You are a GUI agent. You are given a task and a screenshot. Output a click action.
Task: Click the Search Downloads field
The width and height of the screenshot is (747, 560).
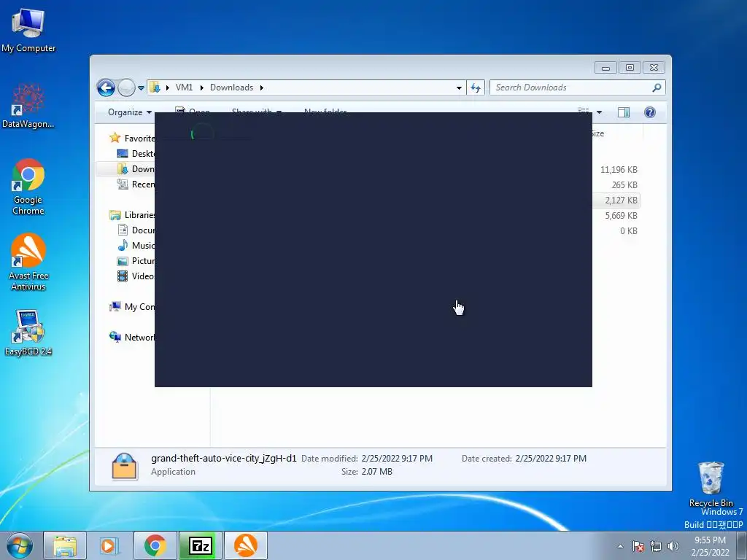point(572,87)
